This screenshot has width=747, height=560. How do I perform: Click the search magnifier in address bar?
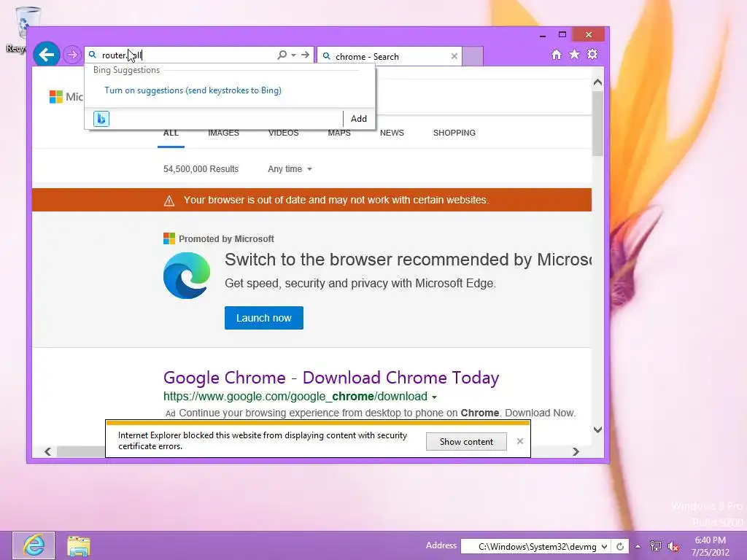(x=282, y=55)
